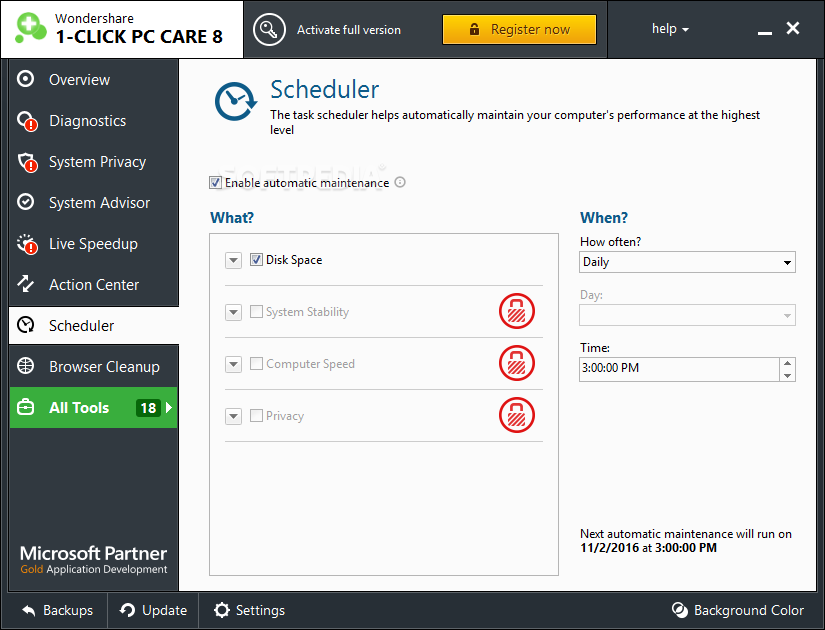Image resolution: width=825 pixels, height=630 pixels.
Task: Click the Action Center arrows icon
Action: [25, 284]
